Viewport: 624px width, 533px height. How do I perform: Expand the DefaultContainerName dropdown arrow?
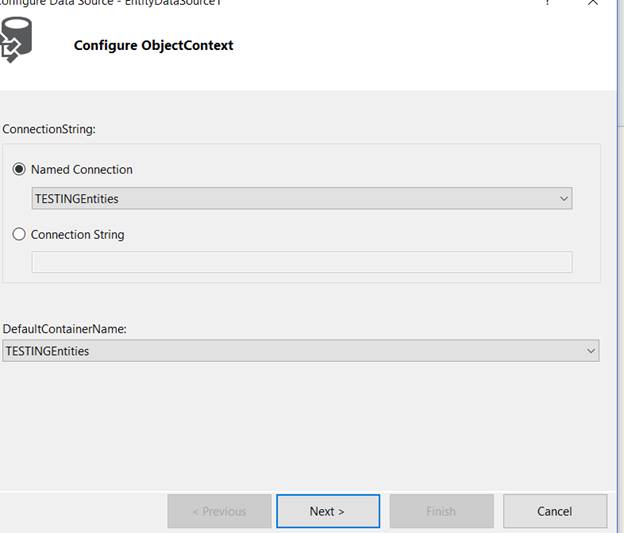click(x=591, y=351)
